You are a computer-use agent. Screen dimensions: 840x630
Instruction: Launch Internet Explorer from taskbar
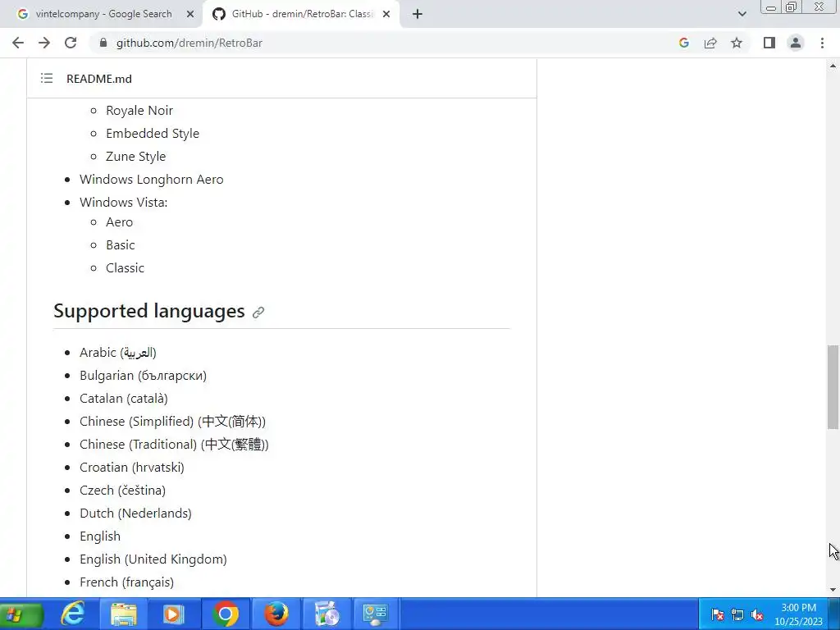(73, 614)
